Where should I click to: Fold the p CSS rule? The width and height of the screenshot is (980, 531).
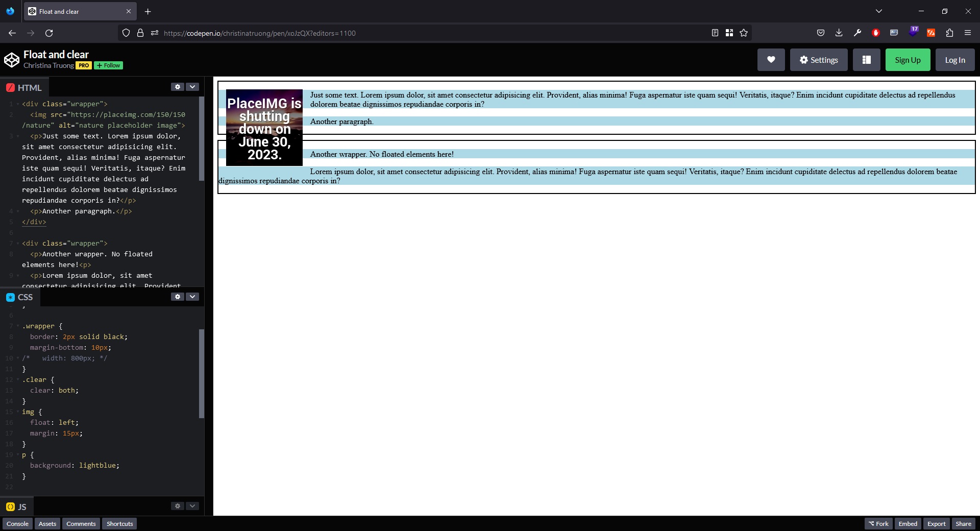(18, 455)
